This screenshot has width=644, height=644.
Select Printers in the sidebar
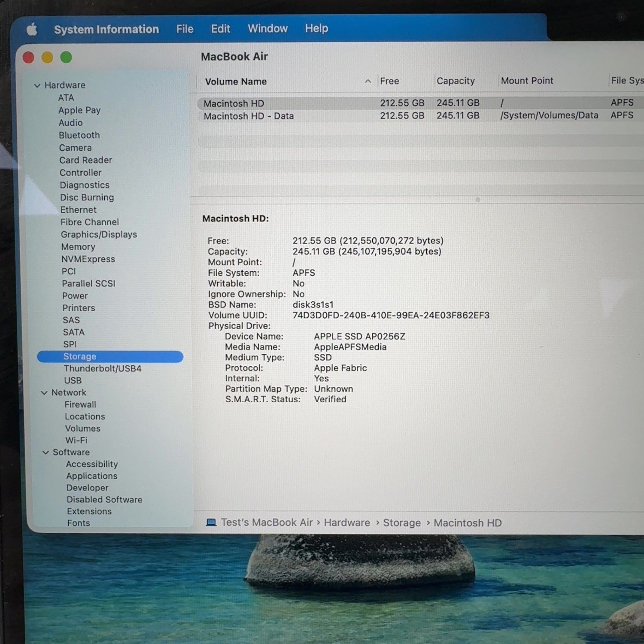click(x=79, y=308)
